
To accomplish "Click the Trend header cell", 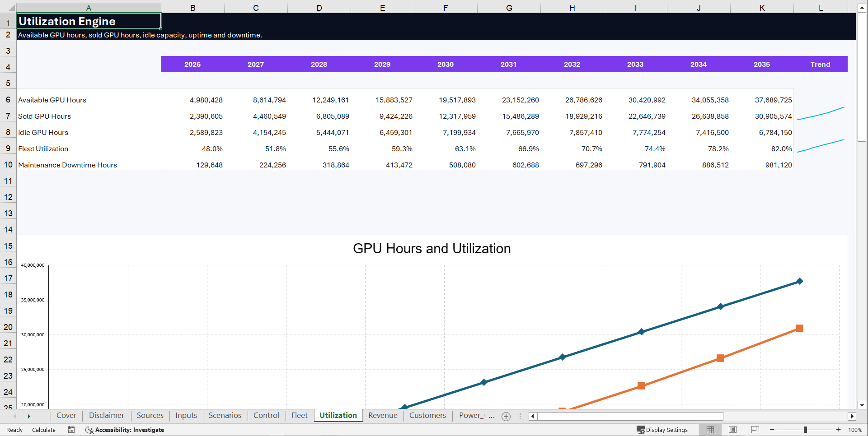I will 821,64.
